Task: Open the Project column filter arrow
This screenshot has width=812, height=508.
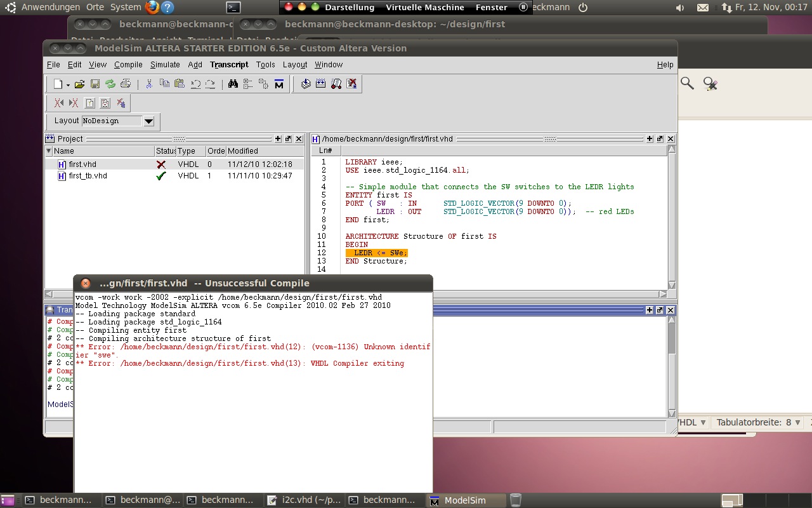Action: (x=48, y=151)
